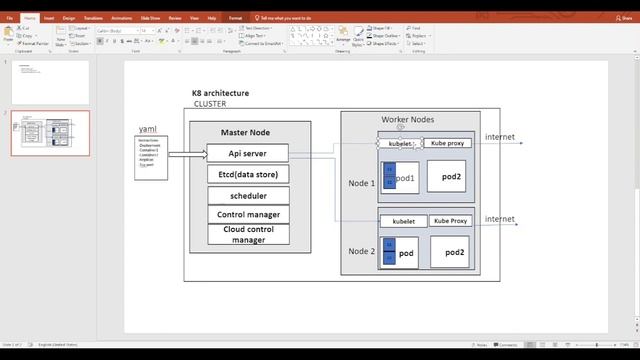Open Comments pane from status bar
The width and height of the screenshot is (640, 360).
tap(505, 345)
